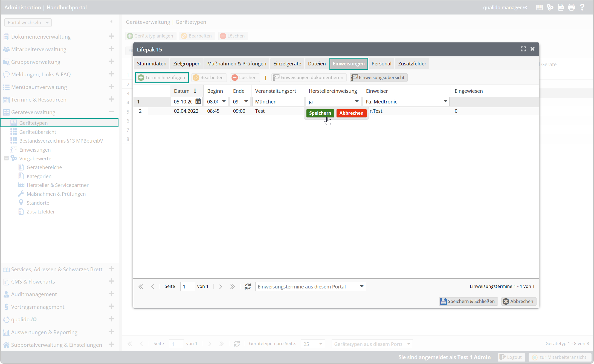The width and height of the screenshot is (594, 364).
Task: Switch to the Zusatzfelder tab
Action: (x=412, y=63)
